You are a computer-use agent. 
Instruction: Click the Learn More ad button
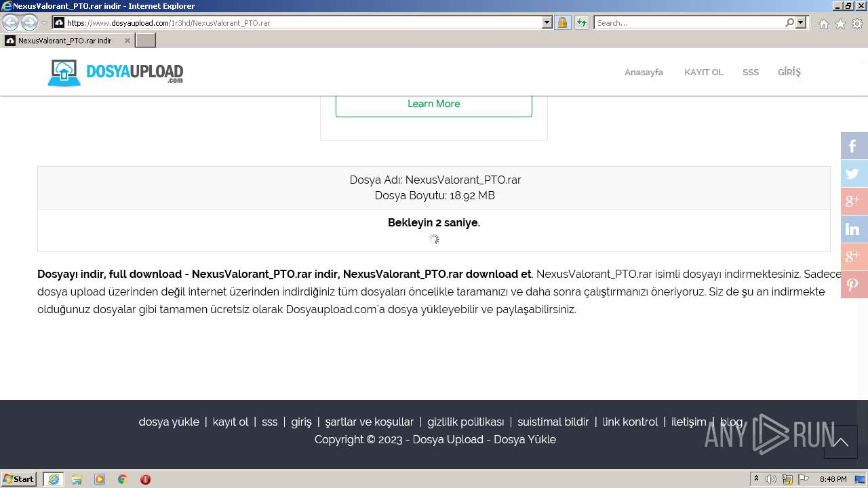[x=434, y=104]
